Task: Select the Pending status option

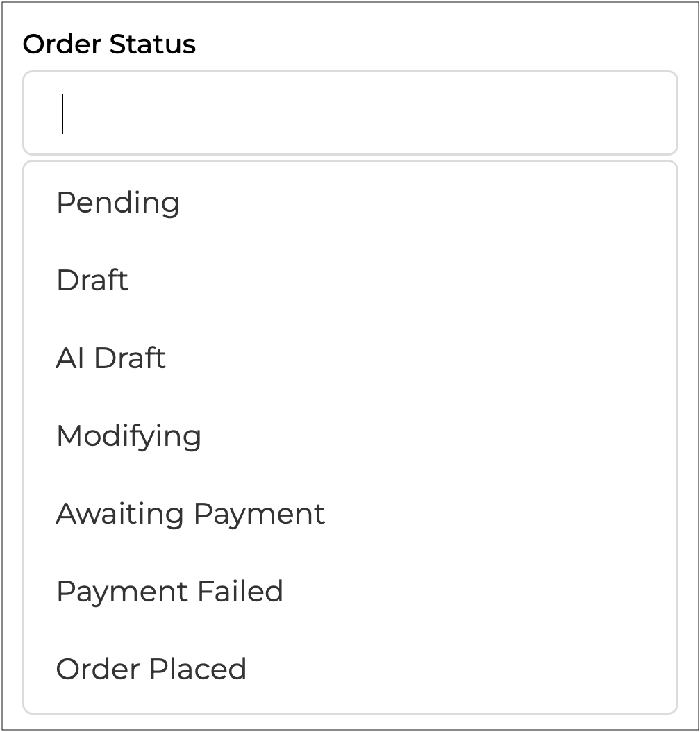Action: pos(118,203)
